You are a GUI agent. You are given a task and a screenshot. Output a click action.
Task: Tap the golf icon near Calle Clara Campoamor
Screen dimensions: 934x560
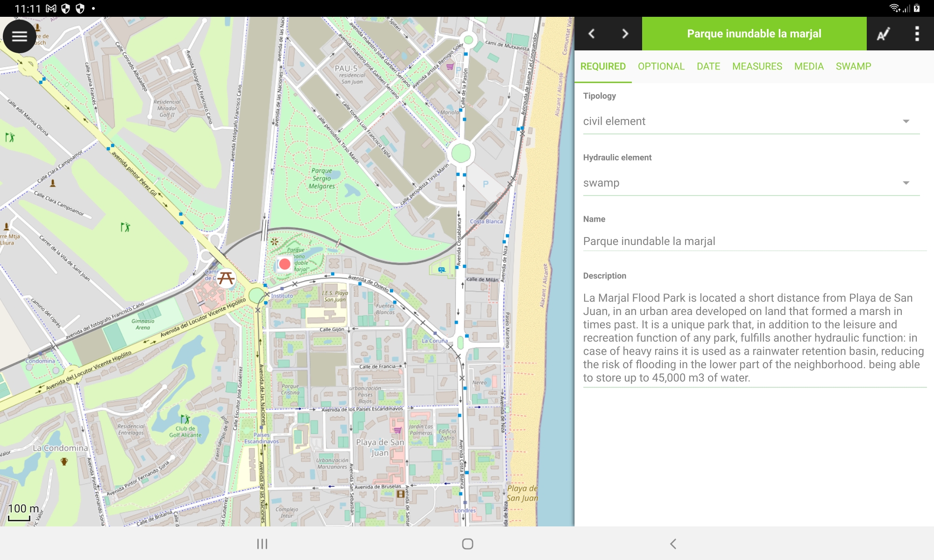125,227
